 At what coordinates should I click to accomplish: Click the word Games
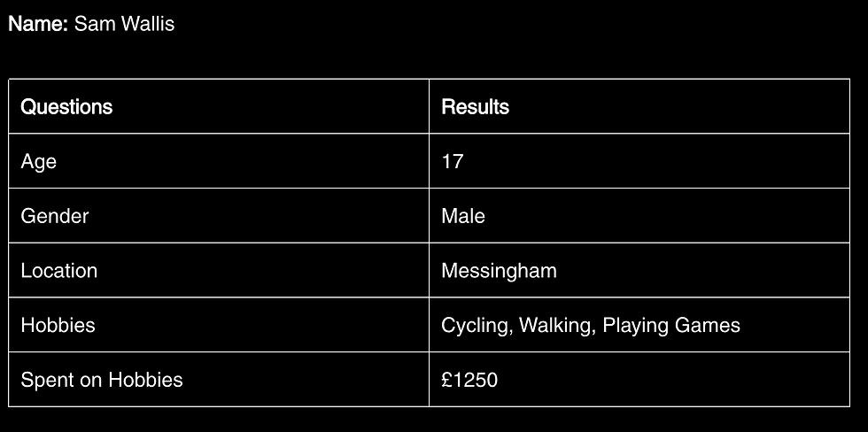[x=707, y=325]
